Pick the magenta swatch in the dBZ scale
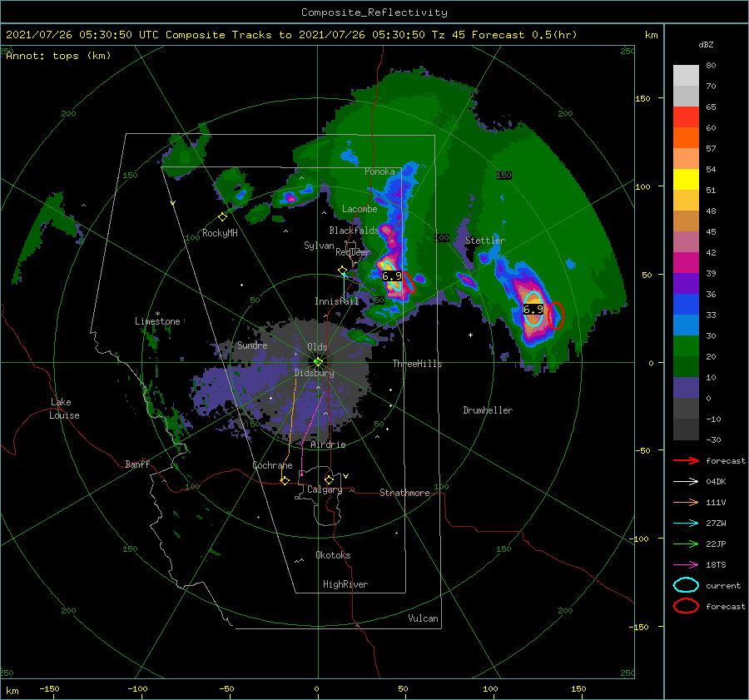 pos(686,263)
